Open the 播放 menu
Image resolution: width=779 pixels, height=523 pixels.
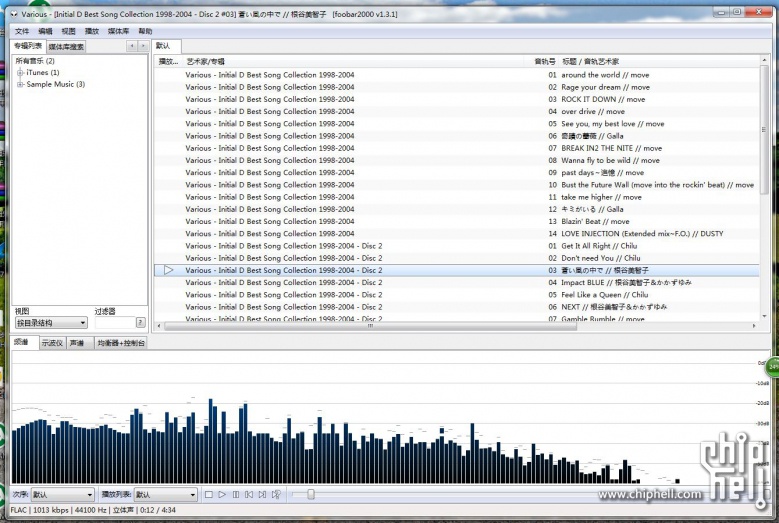pyautogui.click(x=92, y=31)
